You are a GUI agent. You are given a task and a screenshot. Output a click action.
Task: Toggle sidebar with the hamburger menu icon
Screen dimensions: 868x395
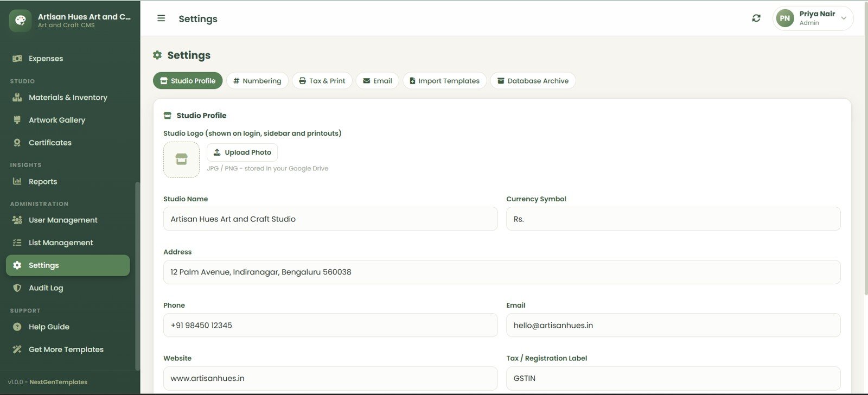point(161,18)
